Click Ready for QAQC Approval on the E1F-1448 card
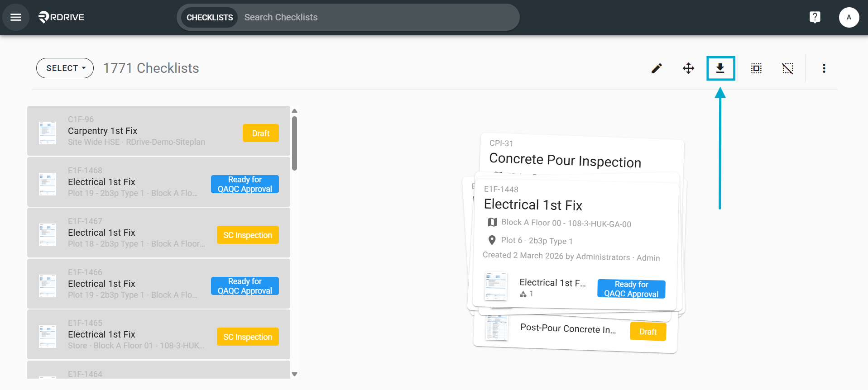This screenshot has width=868, height=390. pos(631,289)
